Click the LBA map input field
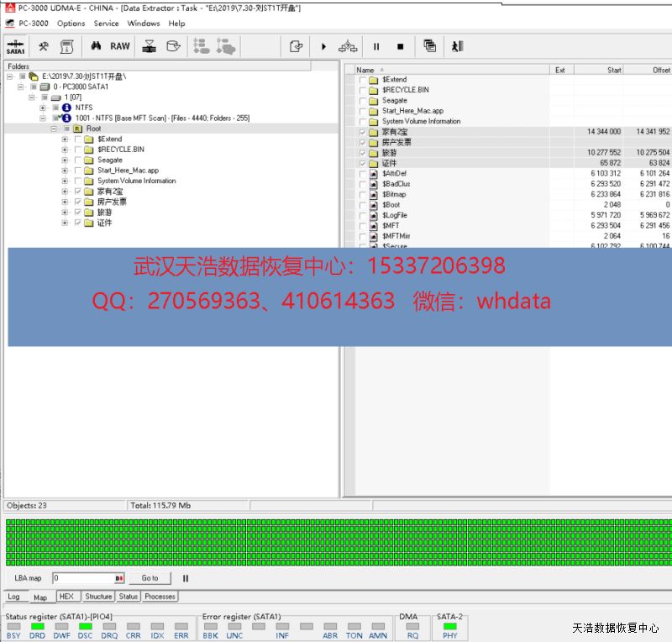The height and width of the screenshot is (642, 672). point(82,578)
